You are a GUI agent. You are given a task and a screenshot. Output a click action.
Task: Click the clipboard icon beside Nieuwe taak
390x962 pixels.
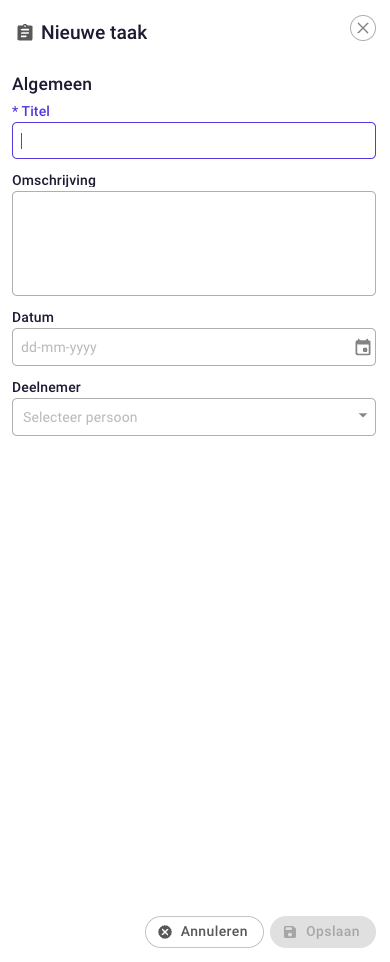coord(25,33)
